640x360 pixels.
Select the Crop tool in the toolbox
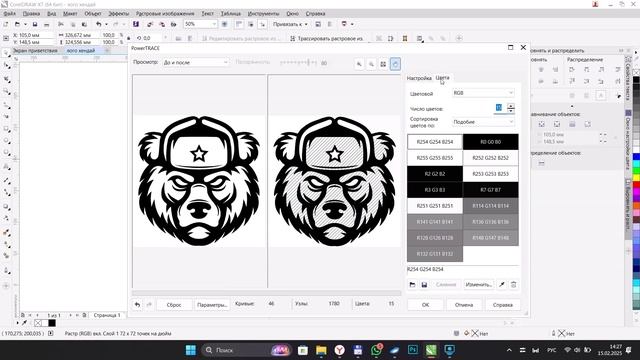pos(6,79)
